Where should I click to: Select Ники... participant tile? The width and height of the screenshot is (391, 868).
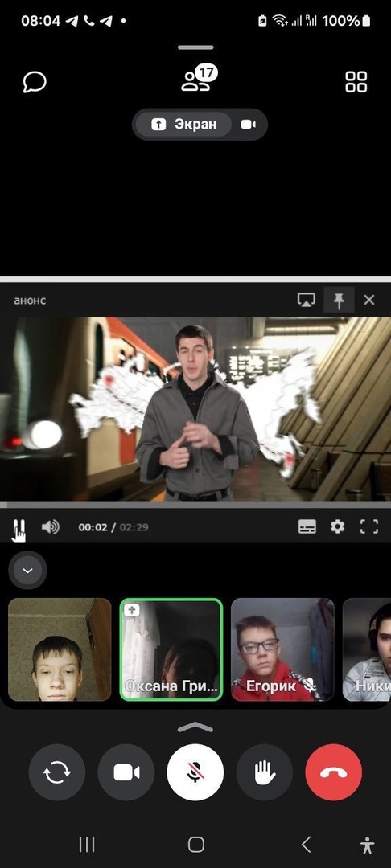367,650
